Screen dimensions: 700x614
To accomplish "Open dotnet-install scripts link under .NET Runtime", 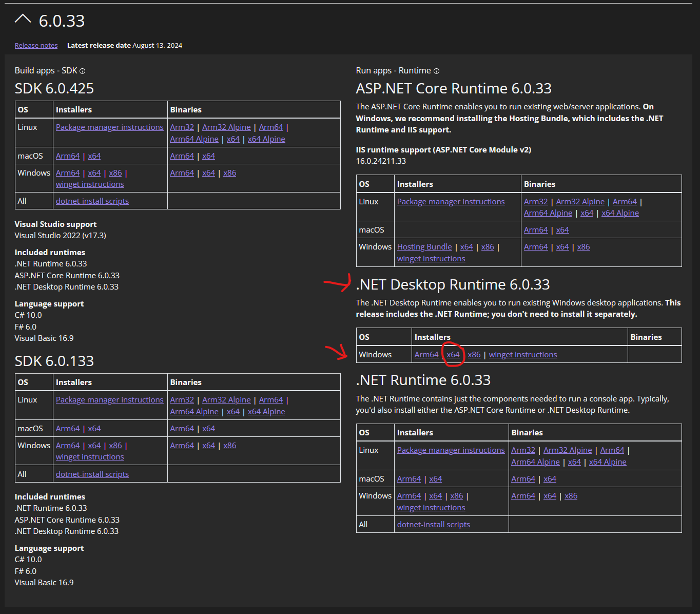I will pyautogui.click(x=433, y=525).
